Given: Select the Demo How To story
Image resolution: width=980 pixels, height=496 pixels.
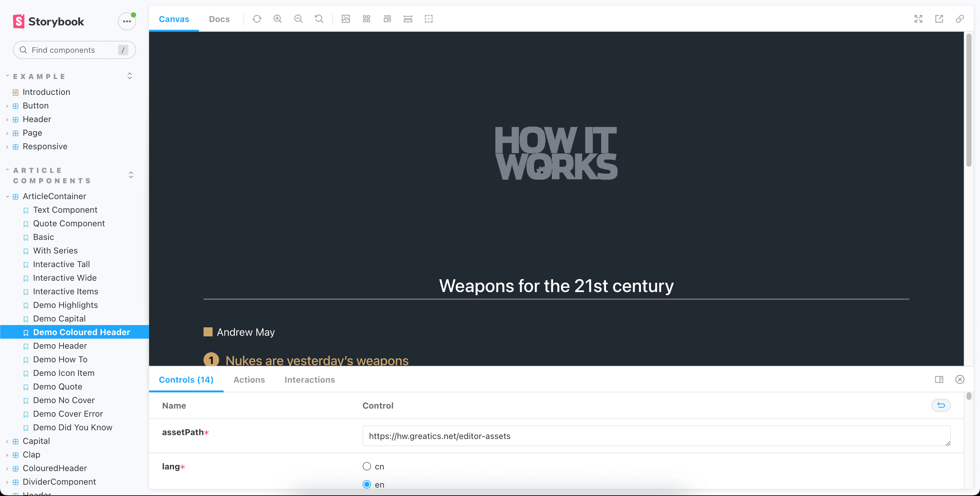Looking at the screenshot, I should click(60, 360).
